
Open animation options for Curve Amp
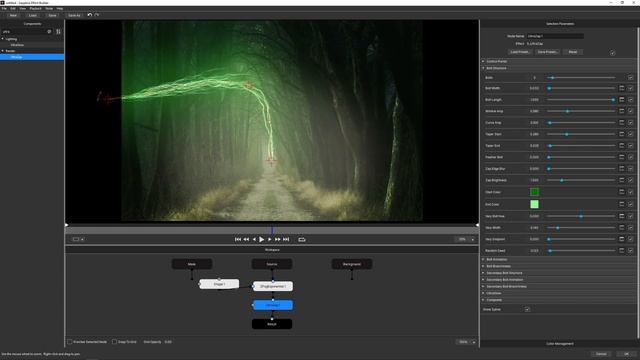pos(622,122)
